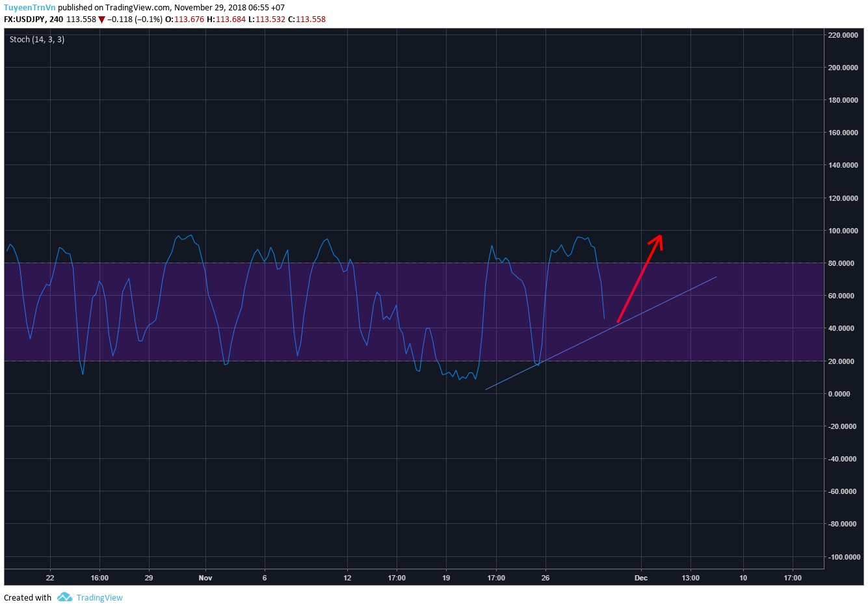Click the -100.0000 price axis label

[x=844, y=557]
